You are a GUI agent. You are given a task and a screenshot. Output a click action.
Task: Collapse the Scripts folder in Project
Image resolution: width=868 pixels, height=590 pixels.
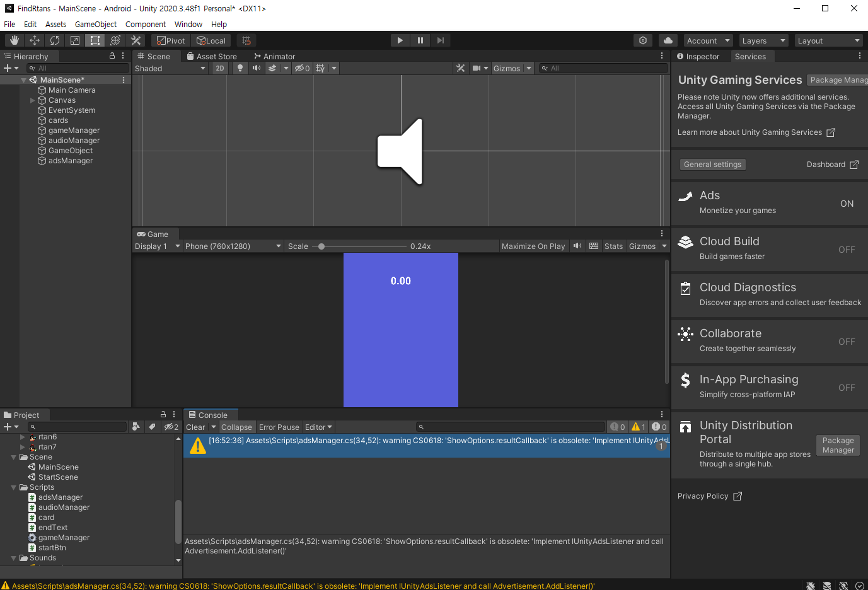pyautogui.click(x=14, y=487)
